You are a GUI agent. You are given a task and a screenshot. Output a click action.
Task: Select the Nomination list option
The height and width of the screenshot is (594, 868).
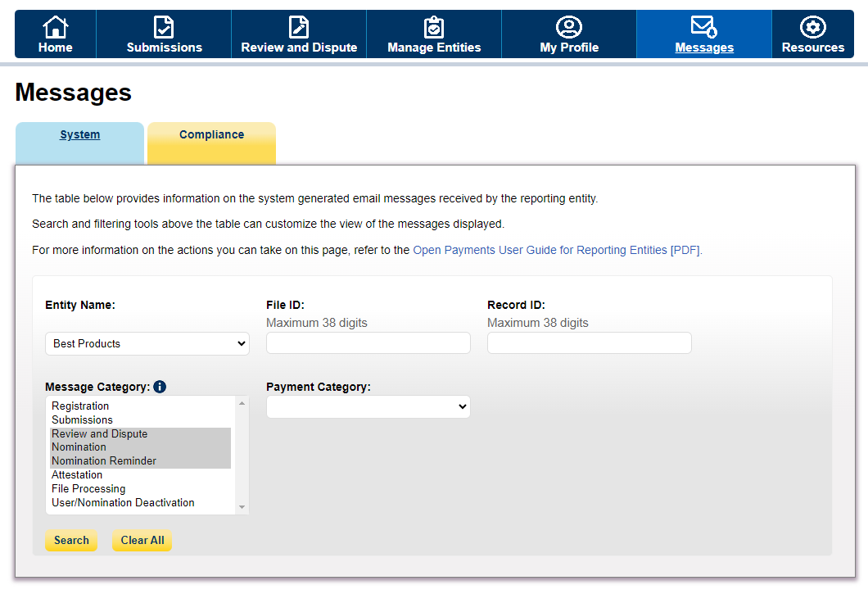(140, 447)
